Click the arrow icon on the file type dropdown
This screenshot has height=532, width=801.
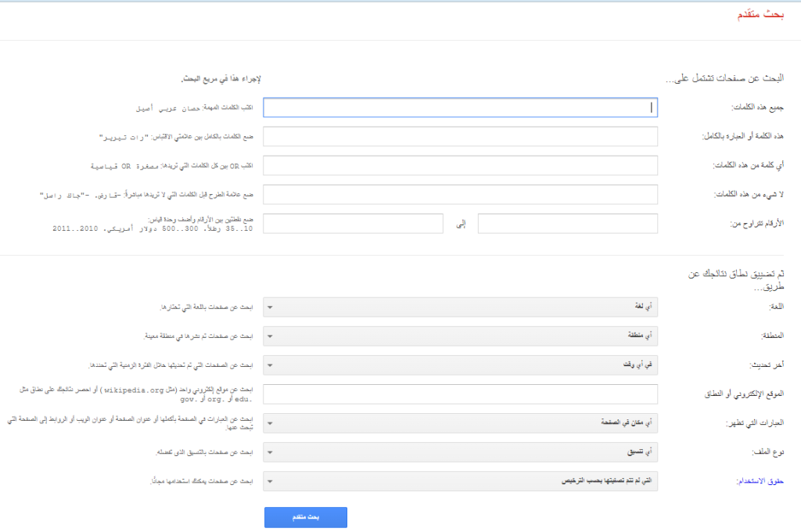click(x=270, y=451)
